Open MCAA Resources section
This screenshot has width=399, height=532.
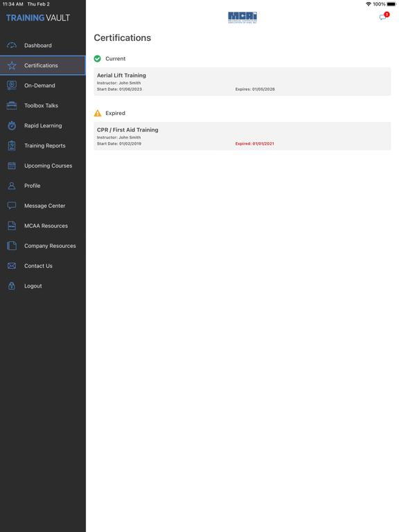coord(43,226)
